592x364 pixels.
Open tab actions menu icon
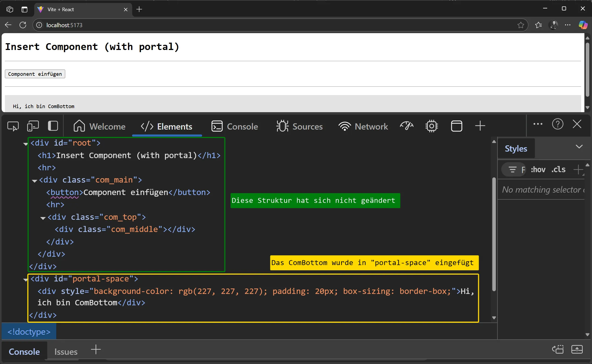pos(24,10)
